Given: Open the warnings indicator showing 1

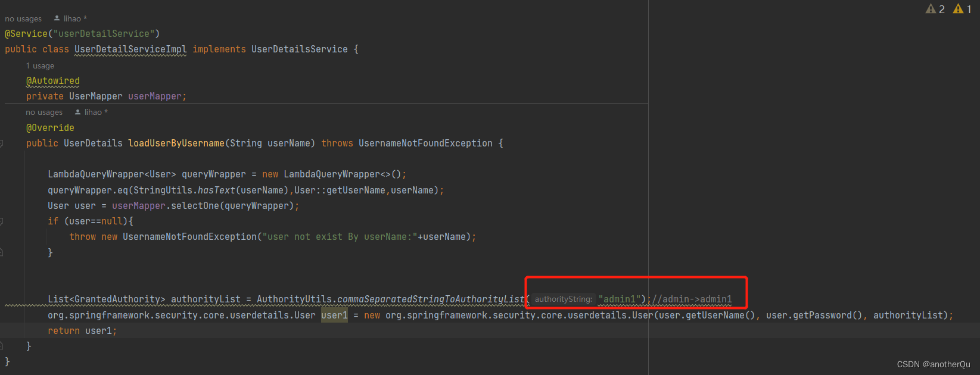Looking at the screenshot, I should 962,9.
